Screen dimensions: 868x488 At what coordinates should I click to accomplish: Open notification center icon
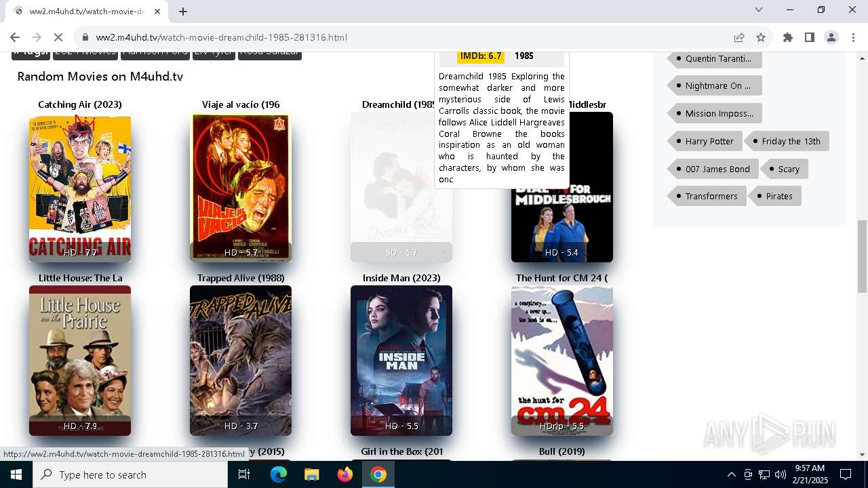(x=846, y=474)
